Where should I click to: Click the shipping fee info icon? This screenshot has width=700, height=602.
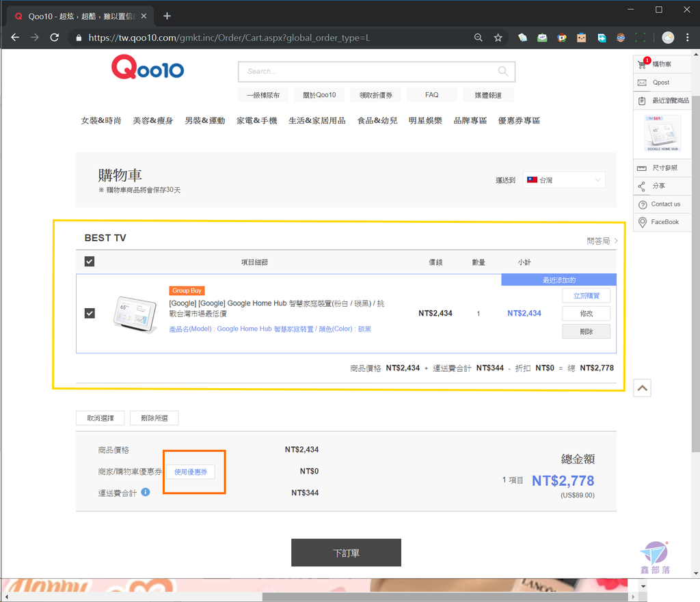tap(146, 492)
